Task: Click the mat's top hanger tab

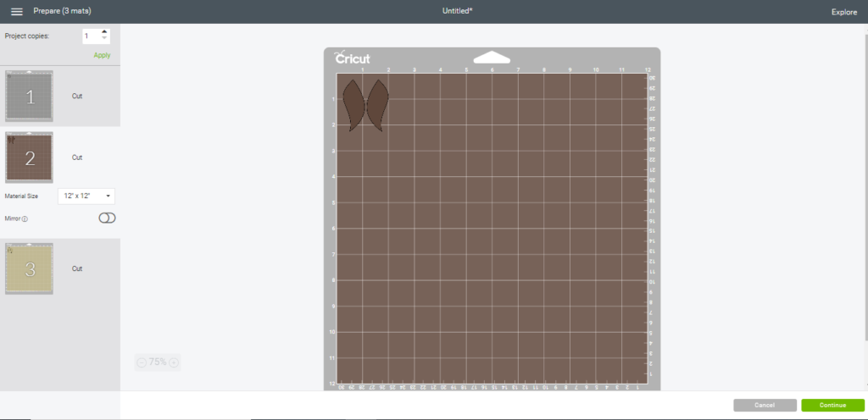Action: (492, 58)
